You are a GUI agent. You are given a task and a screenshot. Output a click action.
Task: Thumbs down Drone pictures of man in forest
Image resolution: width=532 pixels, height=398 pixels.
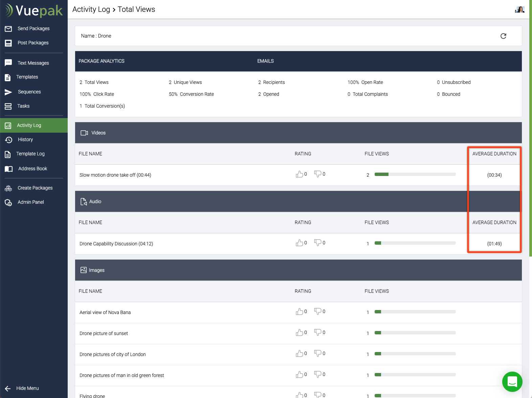[317, 375]
